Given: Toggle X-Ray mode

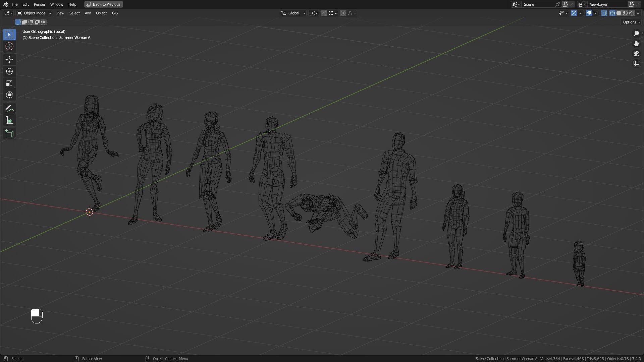Looking at the screenshot, I should [x=604, y=13].
